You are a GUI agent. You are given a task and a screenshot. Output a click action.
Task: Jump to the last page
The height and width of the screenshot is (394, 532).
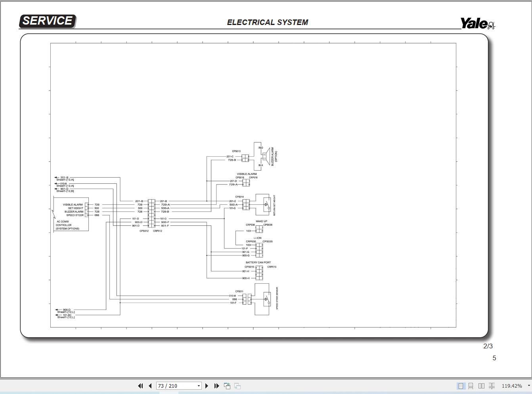216,386
